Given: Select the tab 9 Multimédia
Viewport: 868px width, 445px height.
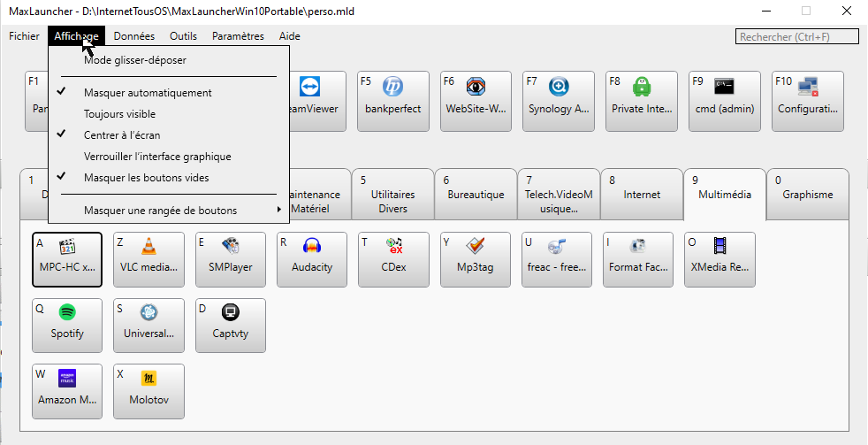Looking at the screenshot, I should pos(725,195).
